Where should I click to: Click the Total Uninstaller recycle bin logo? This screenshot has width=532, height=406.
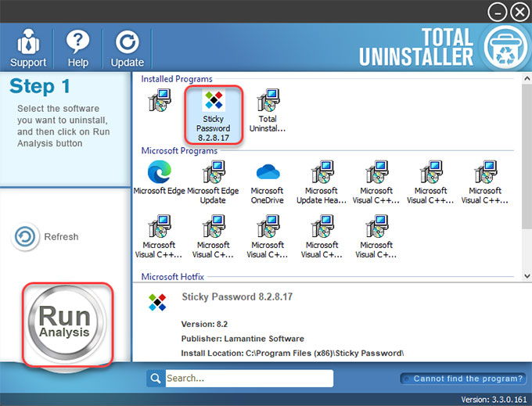(506, 48)
